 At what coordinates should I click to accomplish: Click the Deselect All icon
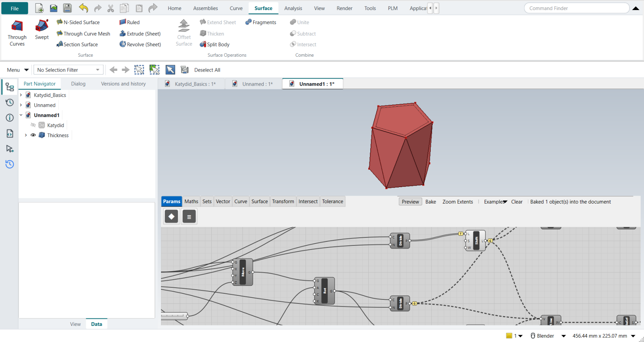(x=185, y=70)
